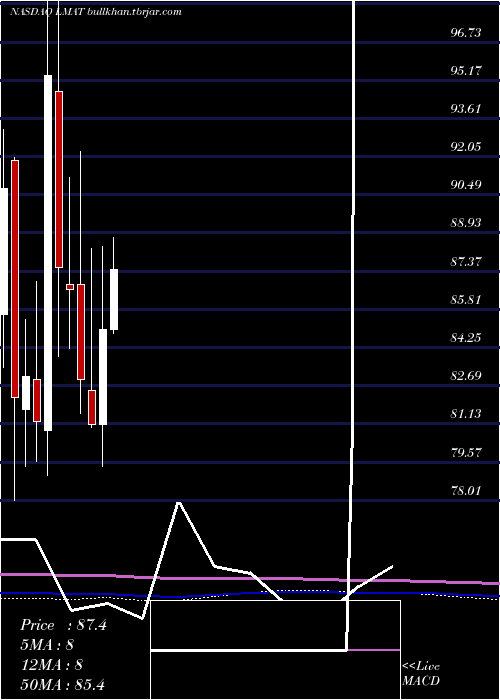Select the 82.69 price axis label
Screen dimensions: 500x700
[x=466, y=375]
